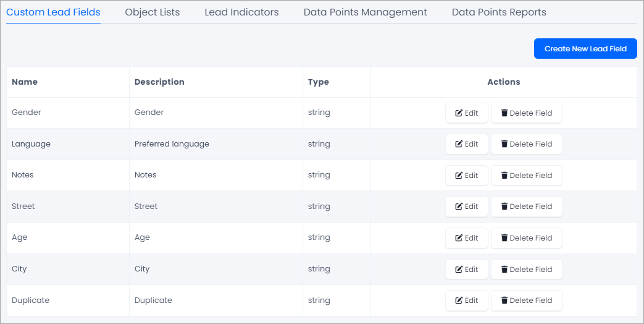
Task: Edit the Gender field
Action: click(467, 113)
